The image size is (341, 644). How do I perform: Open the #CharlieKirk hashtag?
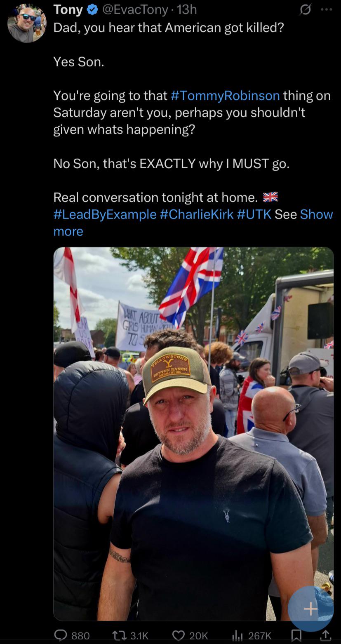coord(196,214)
